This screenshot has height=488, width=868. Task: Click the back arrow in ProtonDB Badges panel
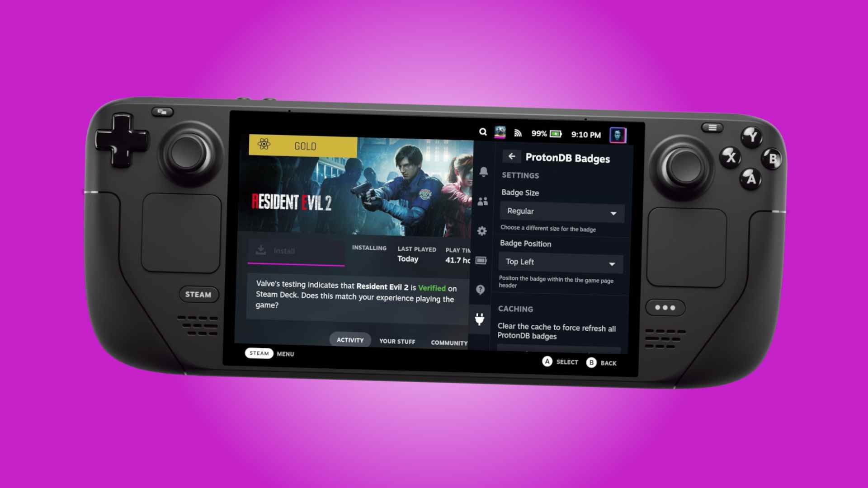coord(511,157)
